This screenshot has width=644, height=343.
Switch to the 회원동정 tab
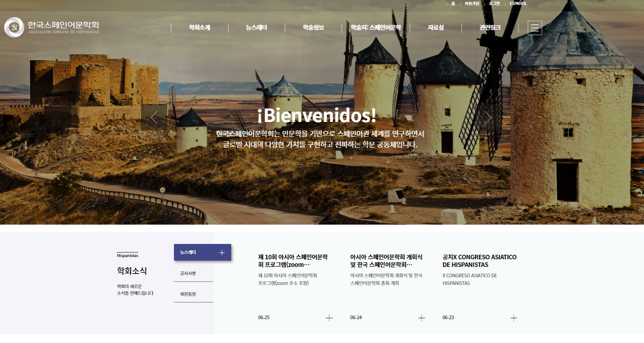[x=188, y=294]
